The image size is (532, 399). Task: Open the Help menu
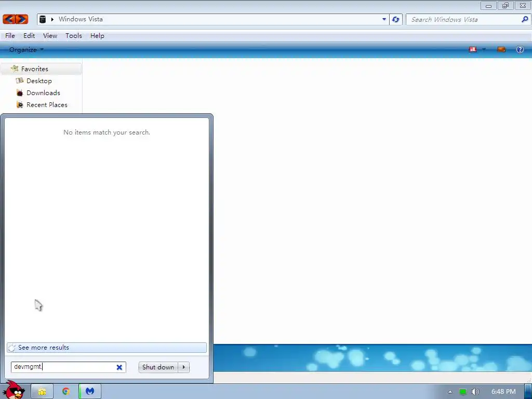(97, 36)
